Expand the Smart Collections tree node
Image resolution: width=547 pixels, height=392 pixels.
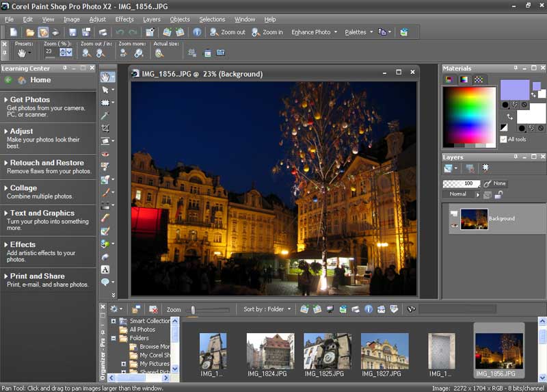(x=114, y=321)
